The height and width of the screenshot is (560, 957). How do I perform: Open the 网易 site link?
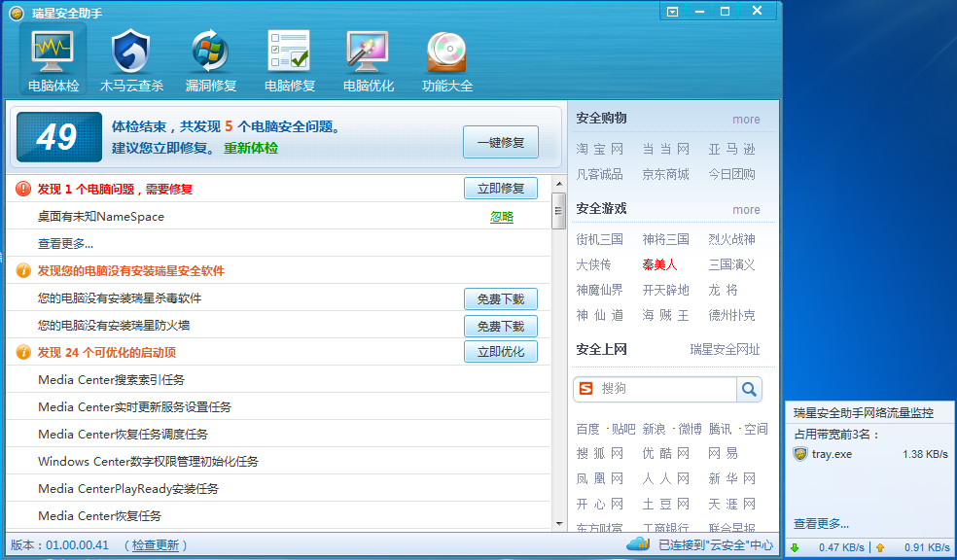723,453
